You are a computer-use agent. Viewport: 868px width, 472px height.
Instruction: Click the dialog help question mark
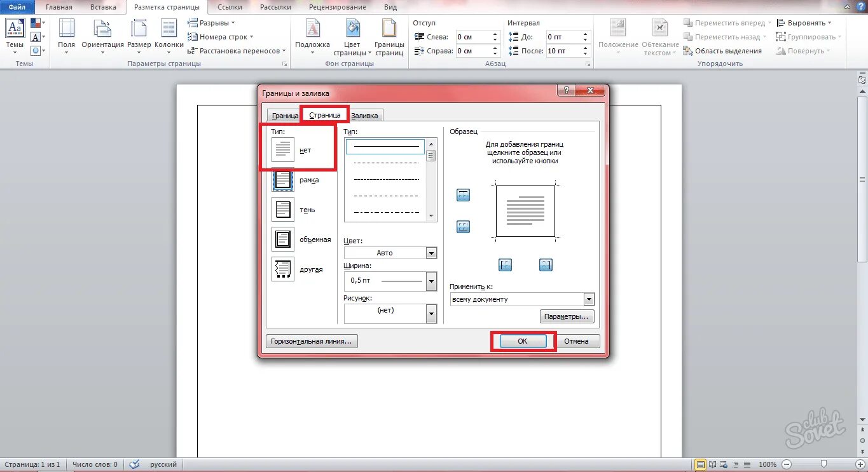pyautogui.click(x=565, y=91)
